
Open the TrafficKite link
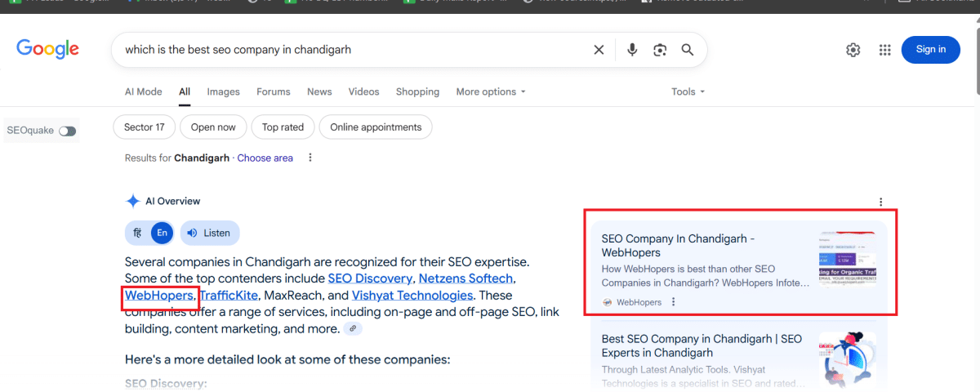[229, 296]
